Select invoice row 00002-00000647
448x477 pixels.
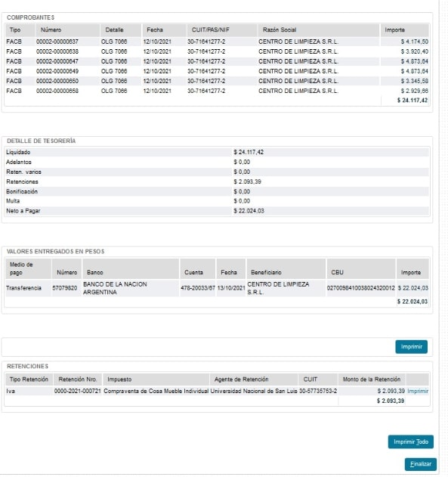pyautogui.click(x=217, y=61)
